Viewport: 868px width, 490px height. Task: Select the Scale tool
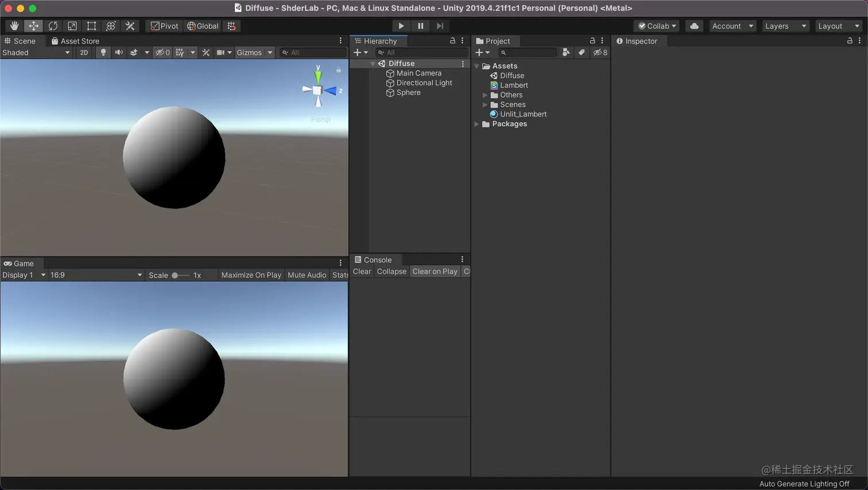(x=72, y=26)
